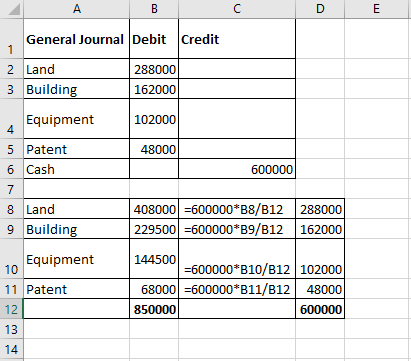
Task: Select column D header
Action: pyautogui.click(x=320, y=9)
